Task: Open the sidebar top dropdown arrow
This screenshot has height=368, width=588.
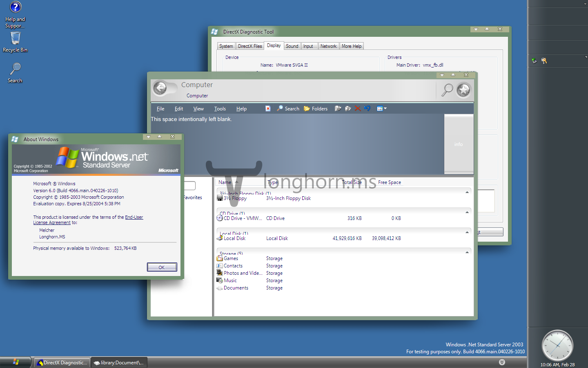Action: pos(586,4)
